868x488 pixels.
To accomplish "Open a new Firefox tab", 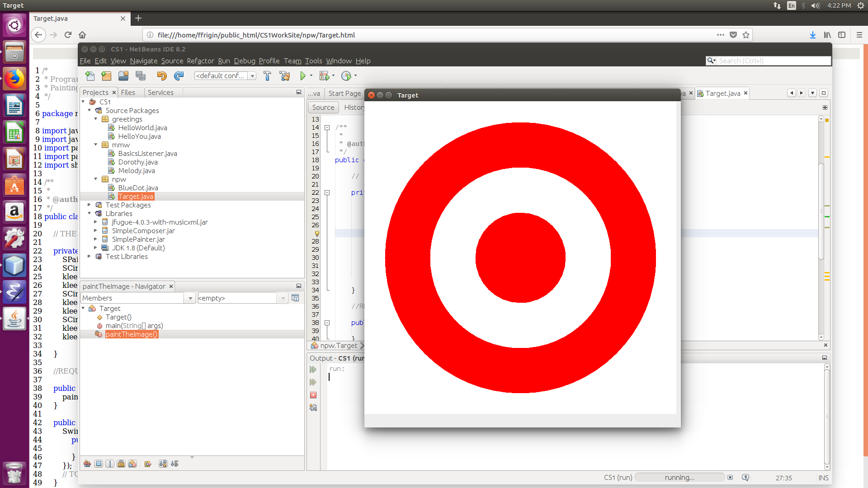I will 138,18.
